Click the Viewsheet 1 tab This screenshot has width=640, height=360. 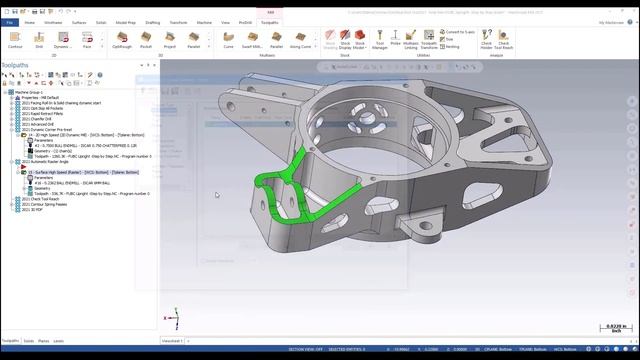click(x=172, y=341)
